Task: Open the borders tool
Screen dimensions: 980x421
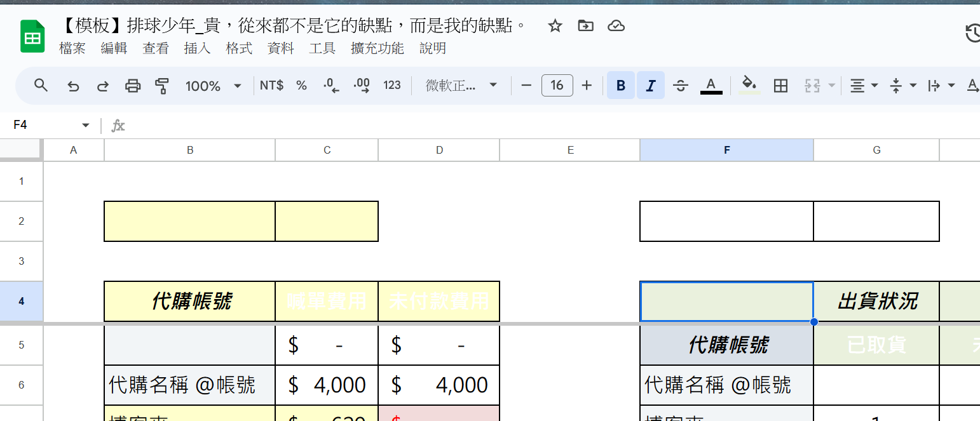Action: point(781,86)
